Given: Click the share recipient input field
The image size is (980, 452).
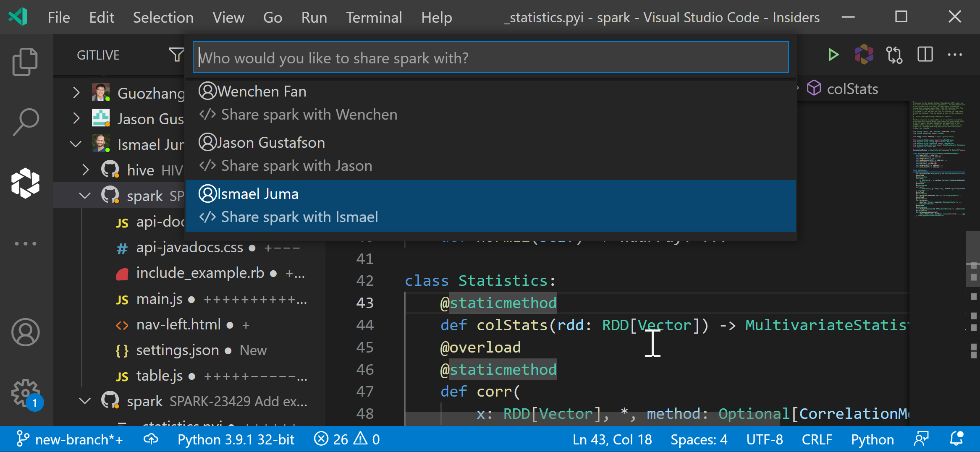Looking at the screenshot, I should (x=490, y=57).
